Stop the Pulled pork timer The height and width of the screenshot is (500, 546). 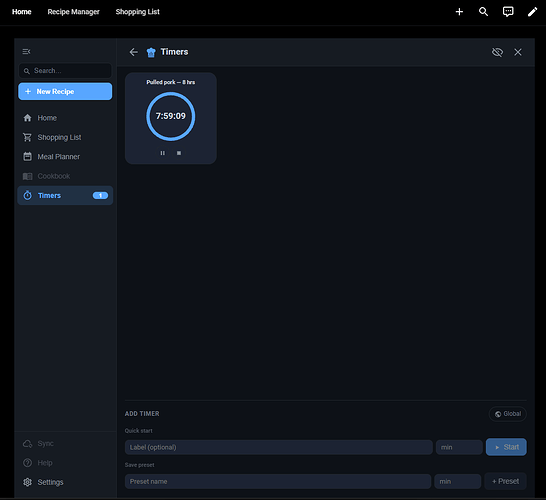point(179,153)
